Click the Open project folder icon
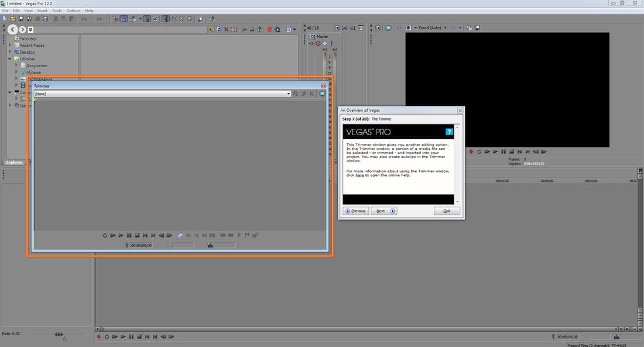 (13, 19)
